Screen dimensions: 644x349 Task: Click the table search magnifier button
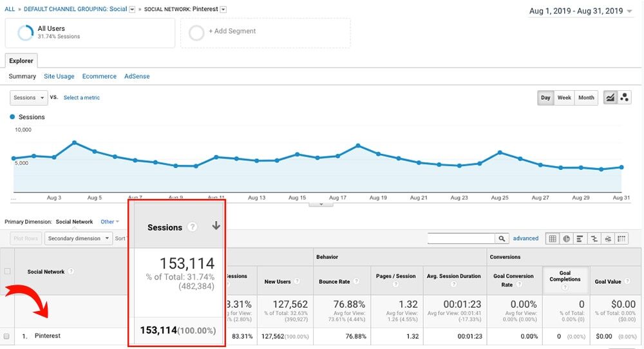pos(502,238)
